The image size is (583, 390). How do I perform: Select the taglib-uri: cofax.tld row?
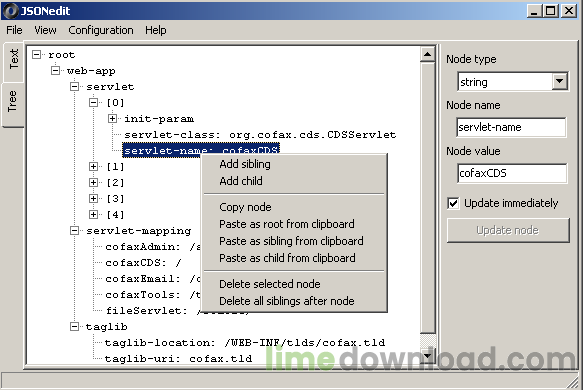coord(178,359)
